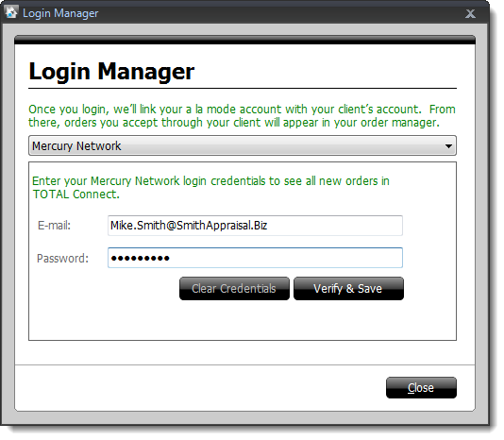Click the 'Enter your Mercury Network login' text
The height and width of the screenshot is (440, 504).
click(x=210, y=188)
